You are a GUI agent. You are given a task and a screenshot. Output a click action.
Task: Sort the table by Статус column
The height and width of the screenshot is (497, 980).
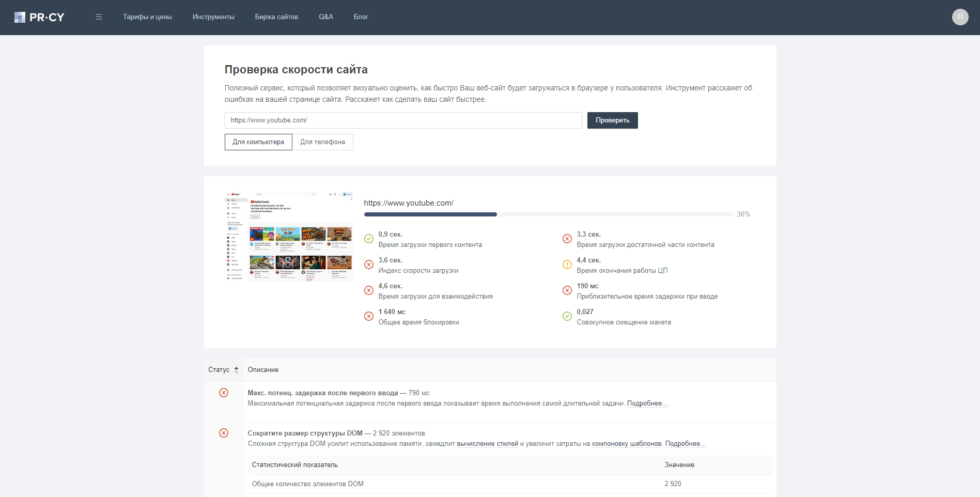[x=223, y=370]
